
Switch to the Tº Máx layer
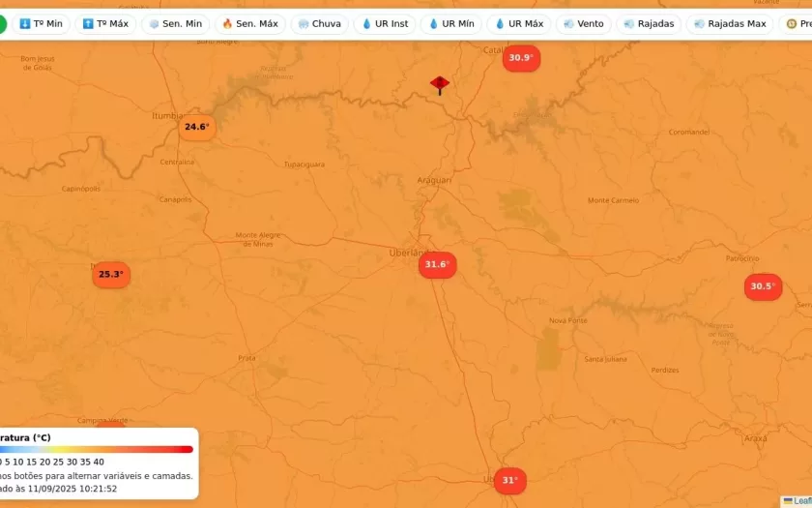tap(105, 23)
